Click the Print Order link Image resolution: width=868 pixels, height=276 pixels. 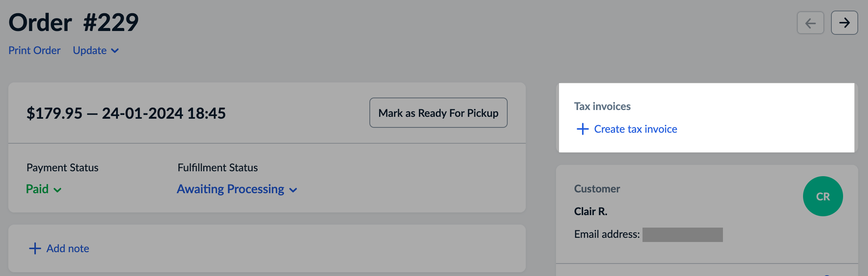tap(34, 50)
